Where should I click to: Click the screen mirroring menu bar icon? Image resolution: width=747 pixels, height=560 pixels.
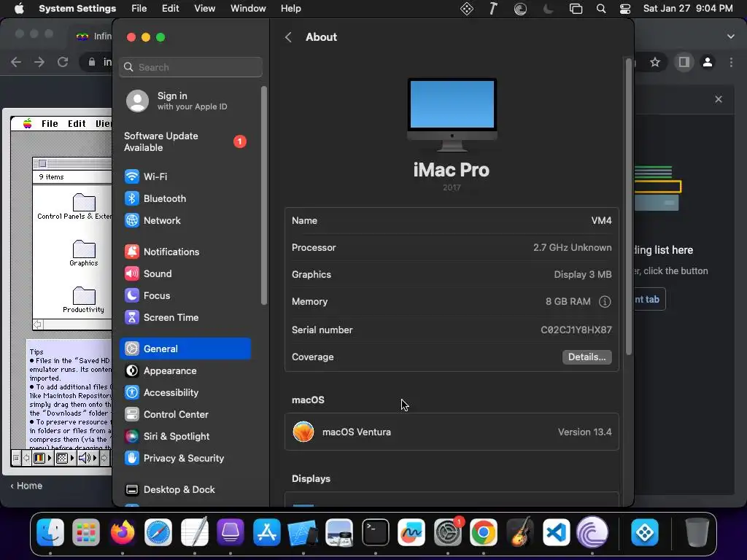coord(576,9)
